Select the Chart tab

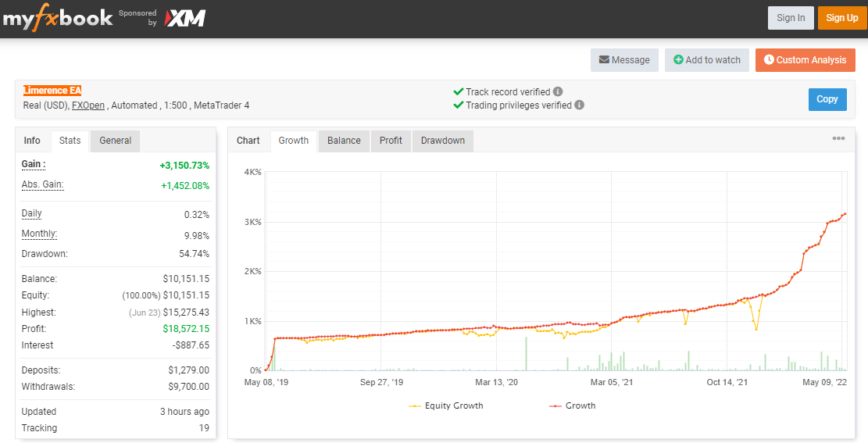tap(248, 141)
